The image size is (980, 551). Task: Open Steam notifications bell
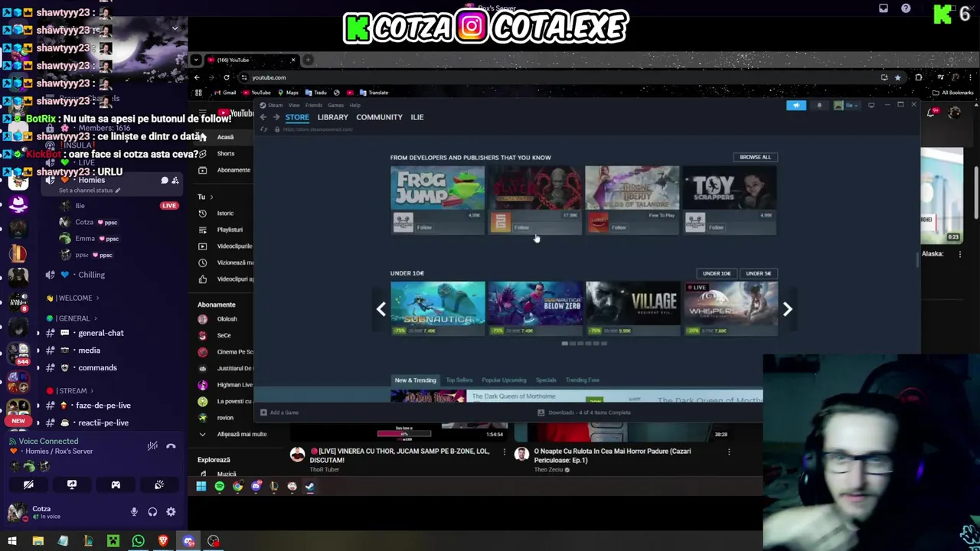click(x=819, y=105)
